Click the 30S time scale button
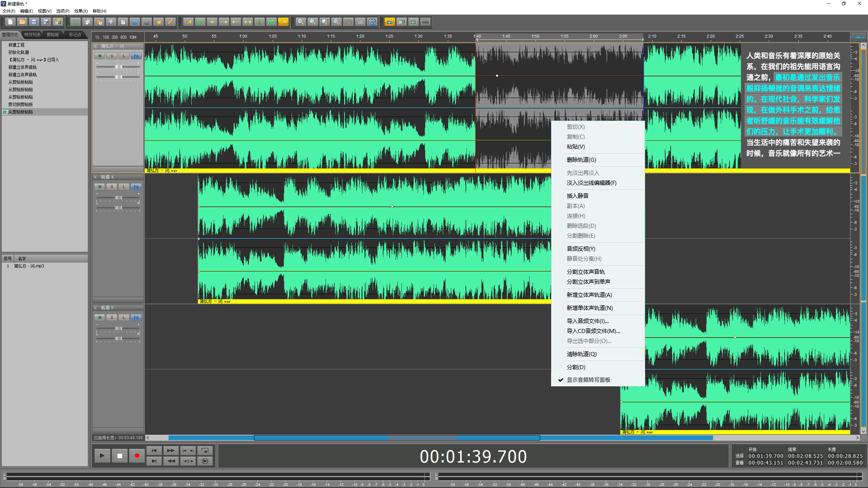This screenshot has width=868, height=488. coord(115,38)
